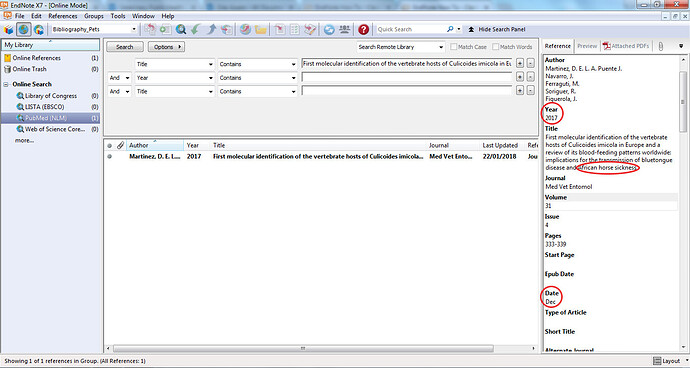Click New Reference toolbar icon

(x=165, y=29)
